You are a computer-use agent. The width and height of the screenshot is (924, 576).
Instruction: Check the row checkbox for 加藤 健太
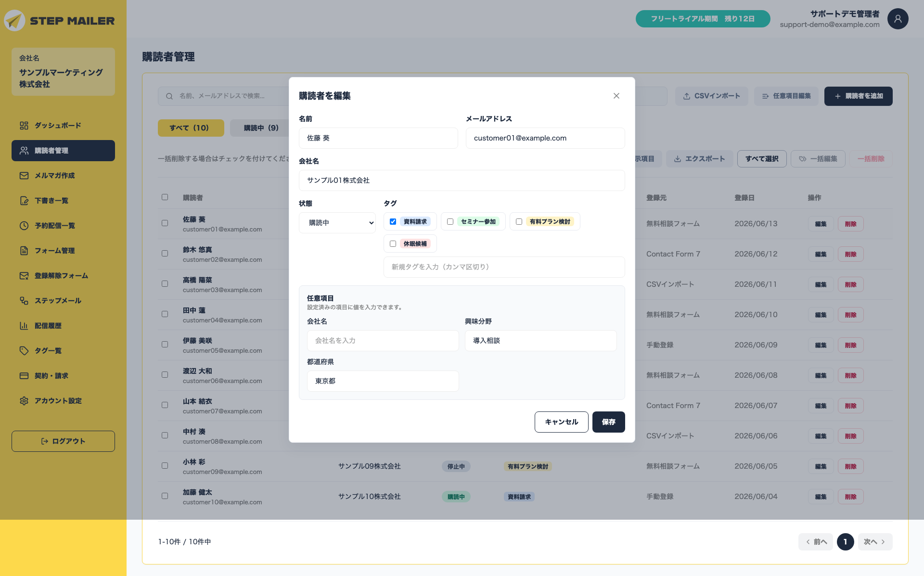coord(165,496)
